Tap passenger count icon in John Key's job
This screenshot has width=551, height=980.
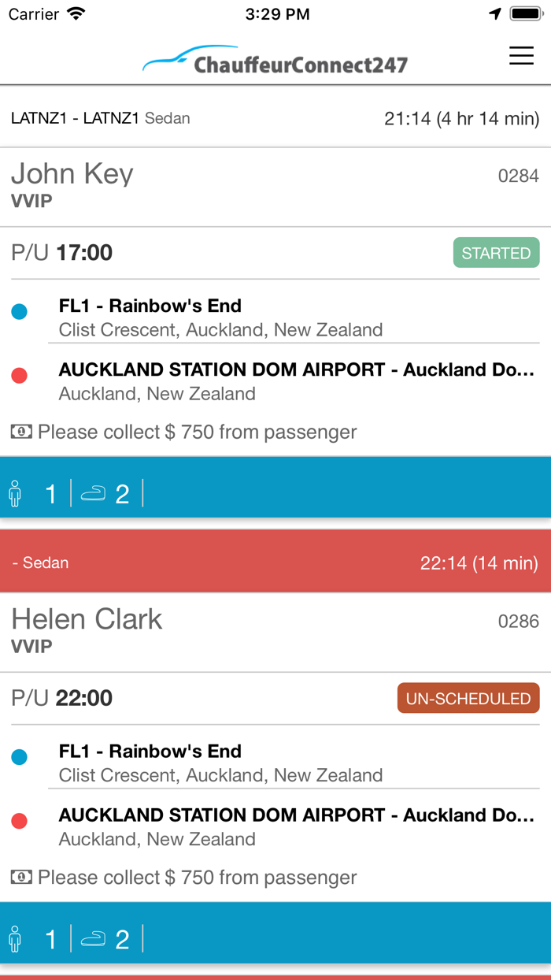[x=15, y=493]
